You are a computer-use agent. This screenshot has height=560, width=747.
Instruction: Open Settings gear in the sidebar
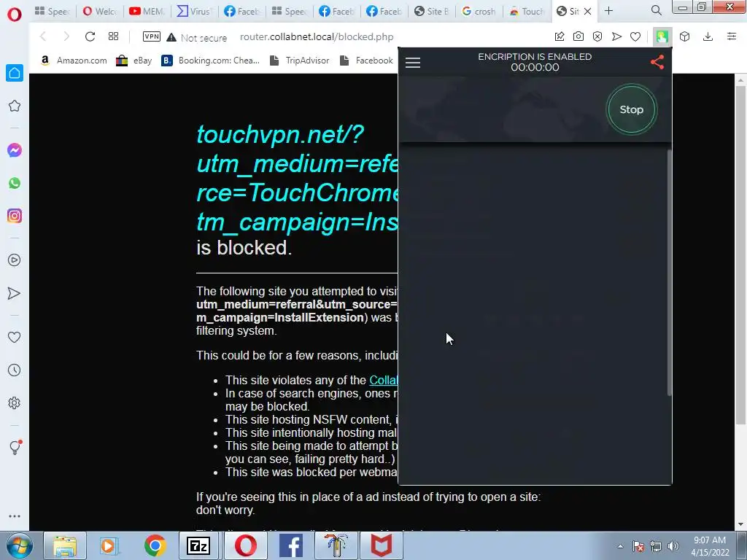pos(15,403)
